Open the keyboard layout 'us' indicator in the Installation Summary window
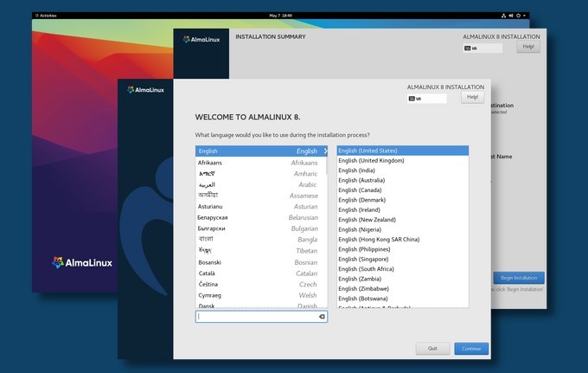 pyautogui.click(x=483, y=48)
